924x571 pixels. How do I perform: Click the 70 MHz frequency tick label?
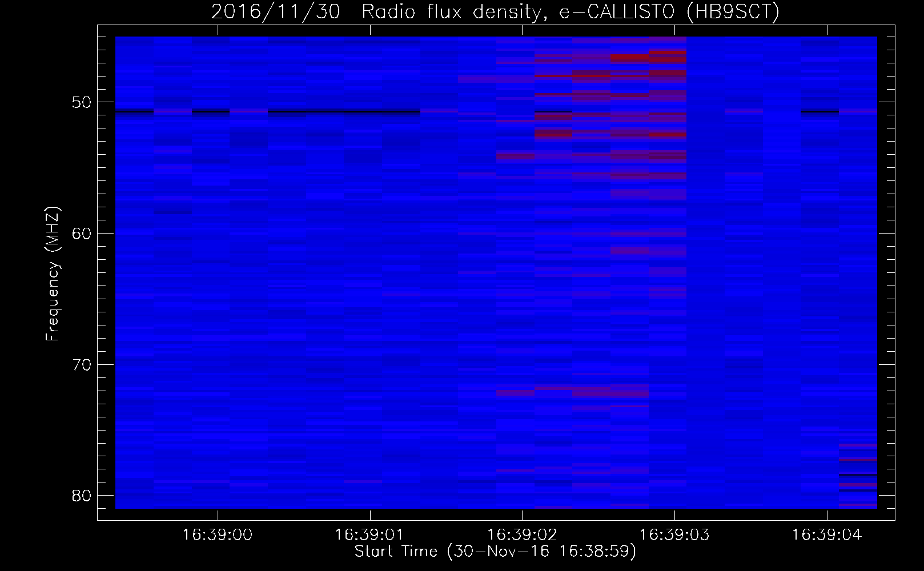coord(82,364)
